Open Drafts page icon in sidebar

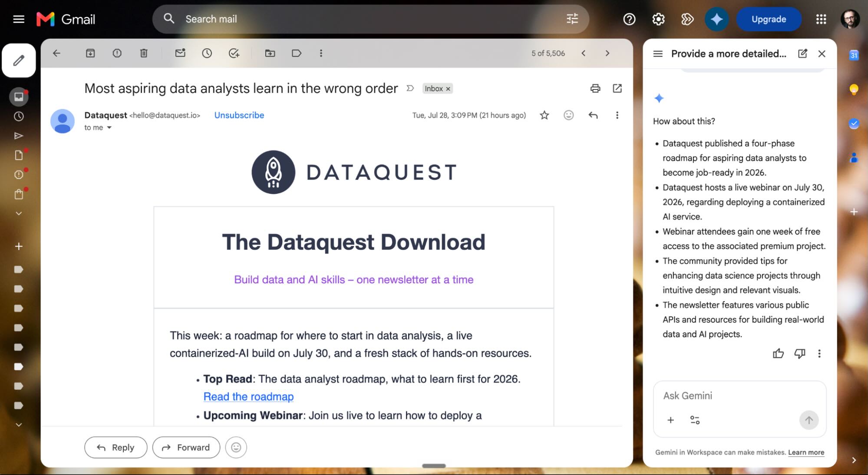pyautogui.click(x=19, y=155)
